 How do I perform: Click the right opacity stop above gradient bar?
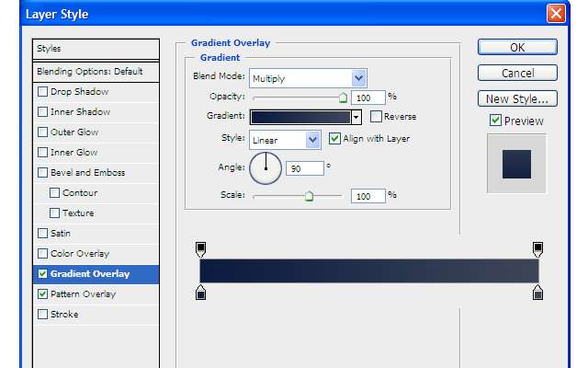pyautogui.click(x=538, y=247)
